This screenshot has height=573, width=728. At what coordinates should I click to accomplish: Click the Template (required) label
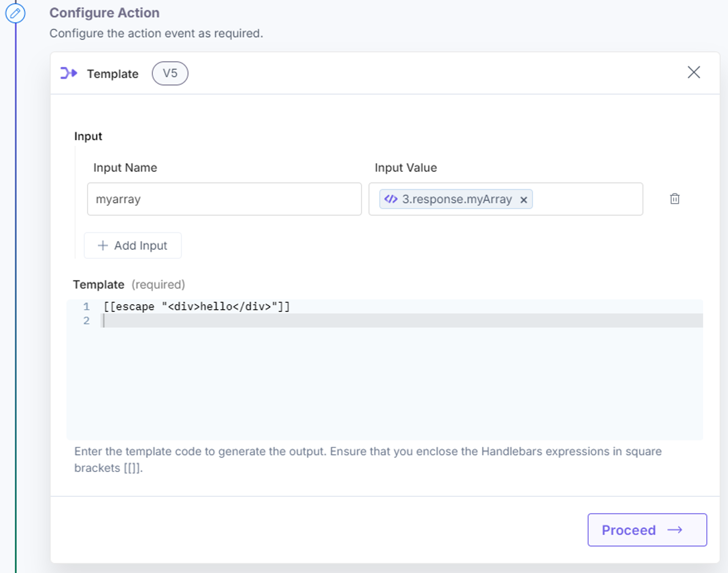pyautogui.click(x=129, y=285)
